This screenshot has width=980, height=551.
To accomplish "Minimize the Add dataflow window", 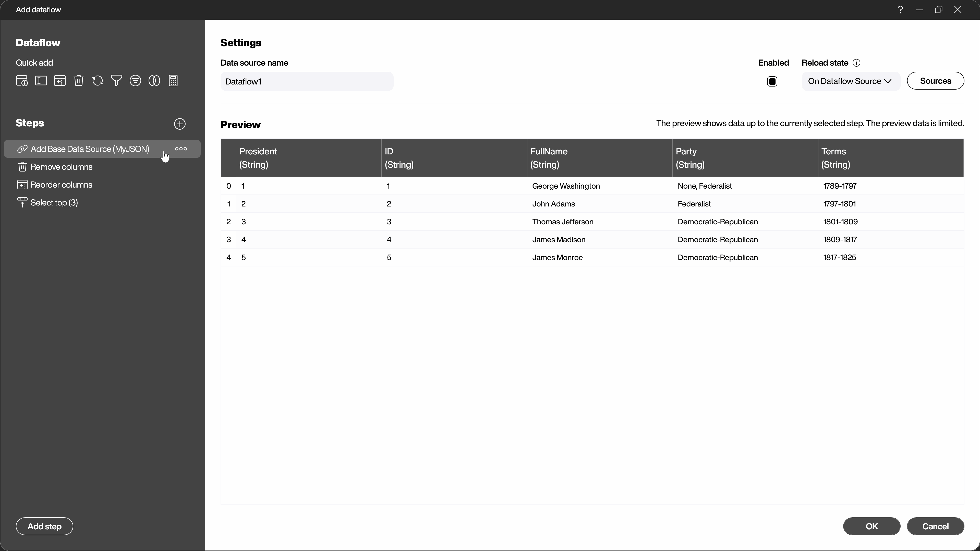I will pyautogui.click(x=919, y=9).
